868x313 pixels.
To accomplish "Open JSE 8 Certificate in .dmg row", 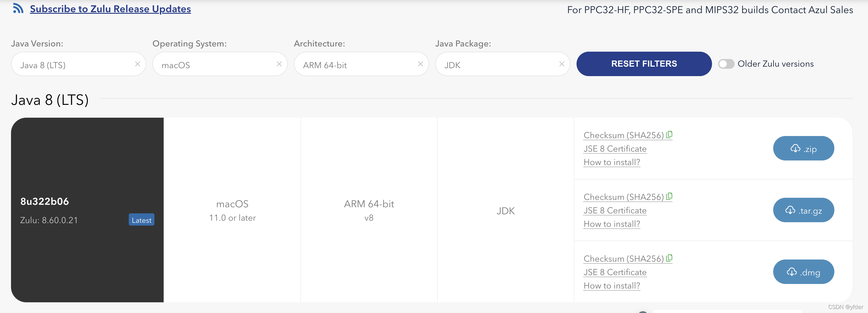I will pyautogui.click(x=615, y=272).
